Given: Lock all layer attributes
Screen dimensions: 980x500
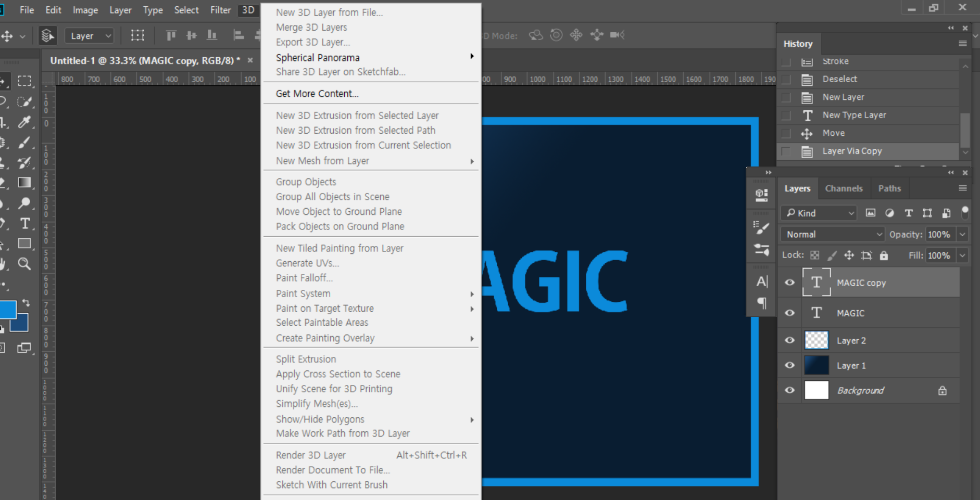Looking at the screenshot, I should [x=884, y=255].
